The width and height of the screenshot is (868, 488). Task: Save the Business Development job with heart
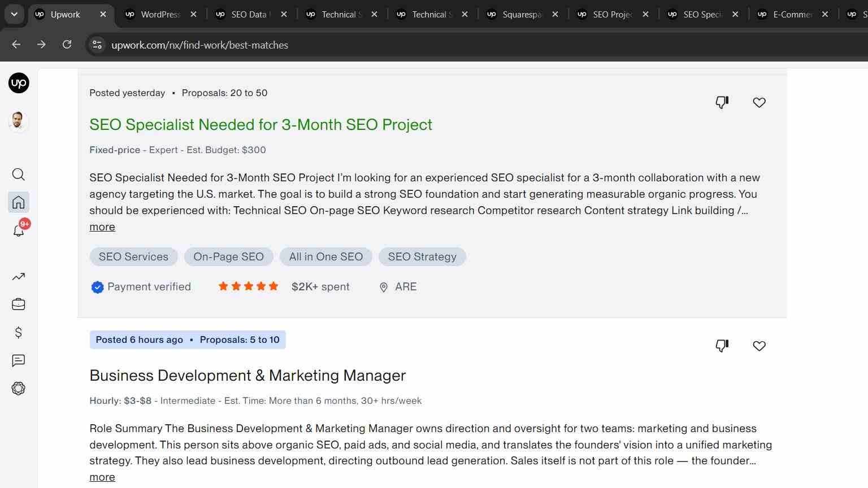coord(759,346)
